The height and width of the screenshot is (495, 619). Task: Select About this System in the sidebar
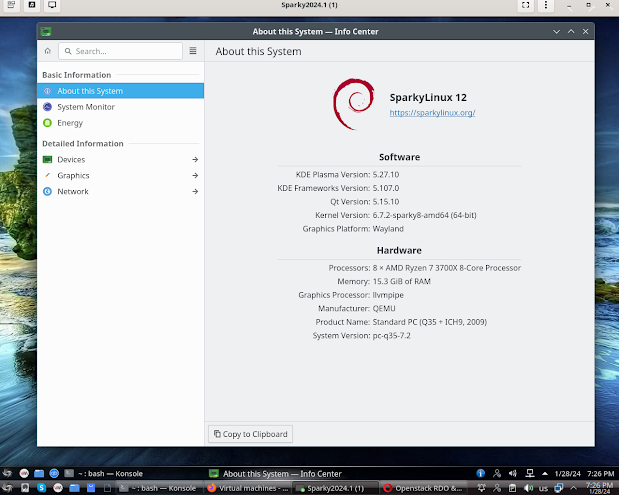[120, 91]
